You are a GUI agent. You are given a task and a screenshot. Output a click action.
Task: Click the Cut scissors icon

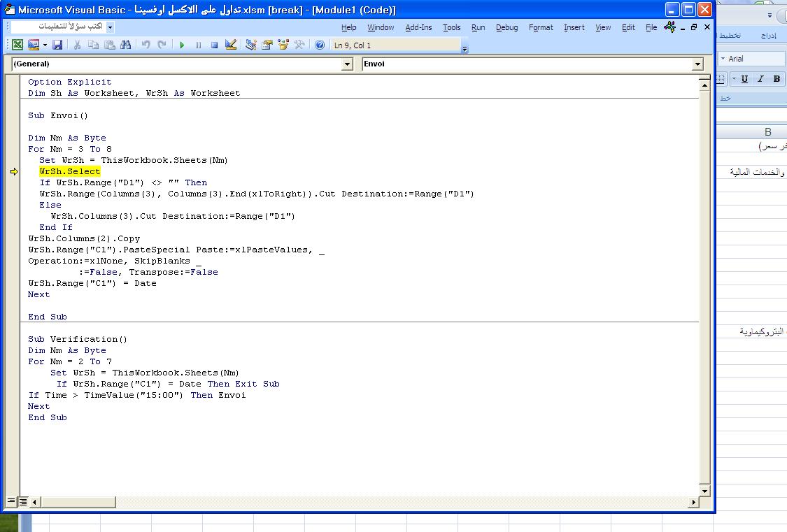pos(77,45)
